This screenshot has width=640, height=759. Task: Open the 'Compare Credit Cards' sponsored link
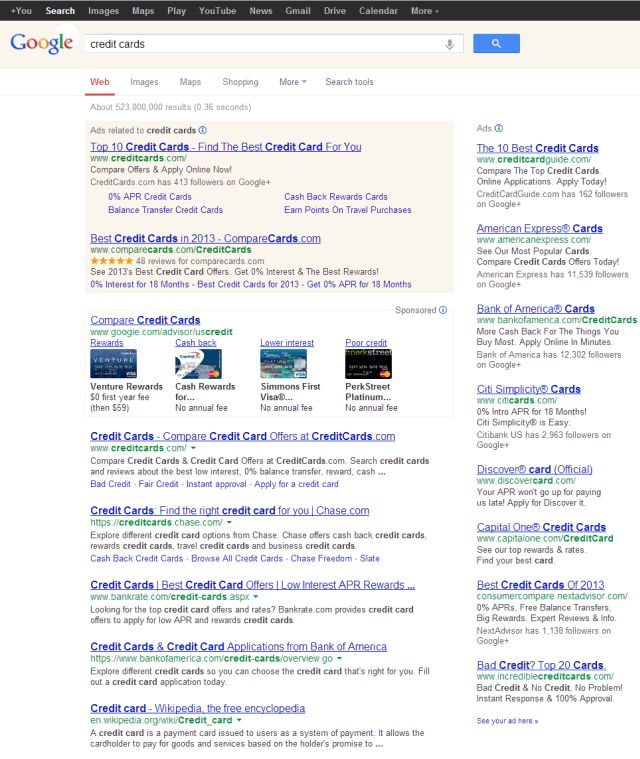click(x=145, y=320)
